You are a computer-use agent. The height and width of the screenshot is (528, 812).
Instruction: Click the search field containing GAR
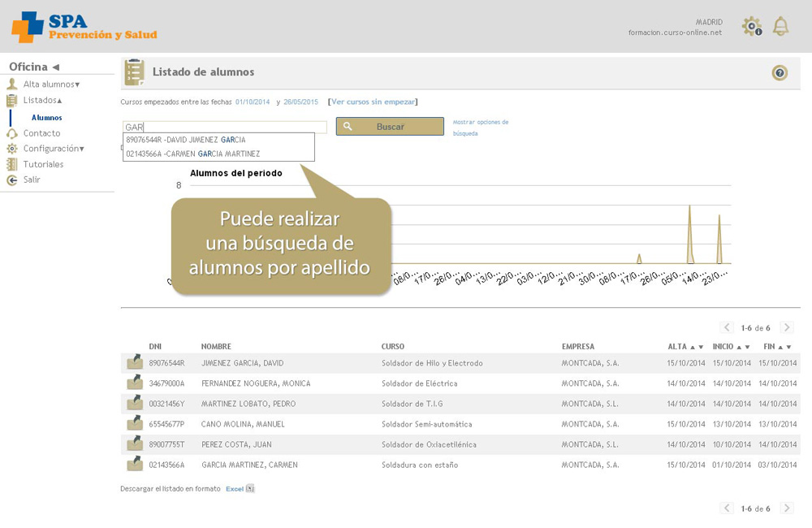point(225,127)
